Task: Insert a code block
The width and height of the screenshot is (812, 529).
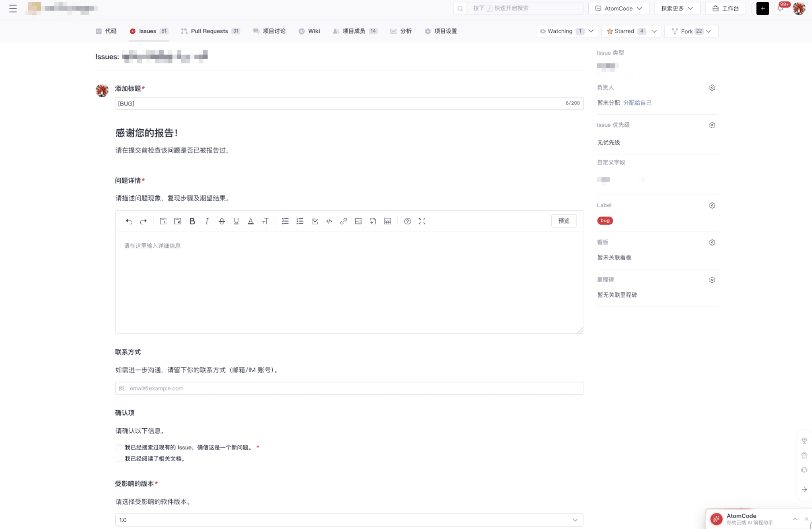Action: pyautogui.click(x=329, y=221)
